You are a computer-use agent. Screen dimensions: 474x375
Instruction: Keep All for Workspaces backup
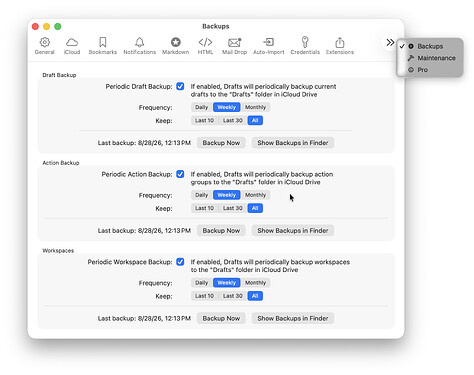tap(255, 296)
